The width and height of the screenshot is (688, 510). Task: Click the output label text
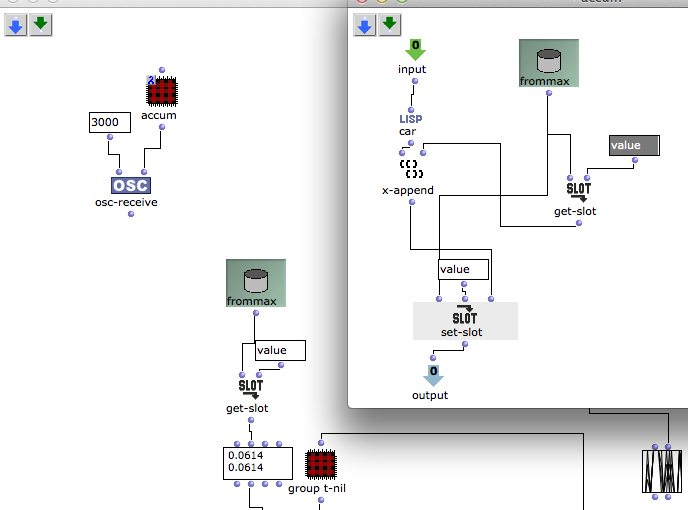point(430,395)
